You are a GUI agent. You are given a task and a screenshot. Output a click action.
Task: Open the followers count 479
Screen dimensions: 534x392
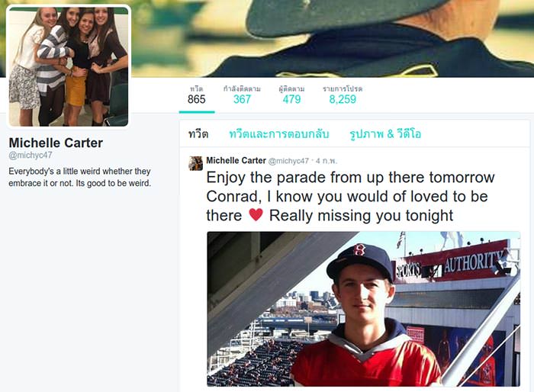pos(291,95)
